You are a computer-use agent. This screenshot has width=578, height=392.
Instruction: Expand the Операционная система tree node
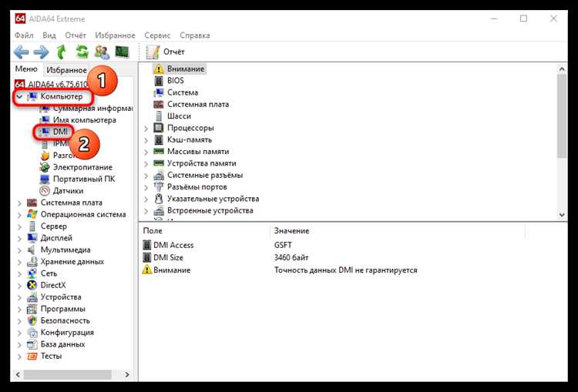(x=19, y=215)
